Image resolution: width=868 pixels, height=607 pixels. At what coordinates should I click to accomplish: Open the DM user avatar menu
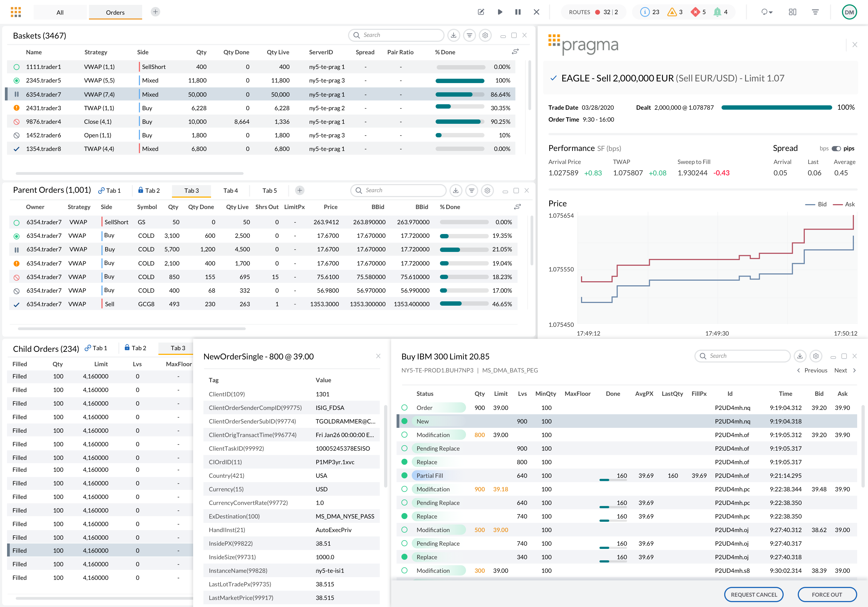[x=849, y=12]
